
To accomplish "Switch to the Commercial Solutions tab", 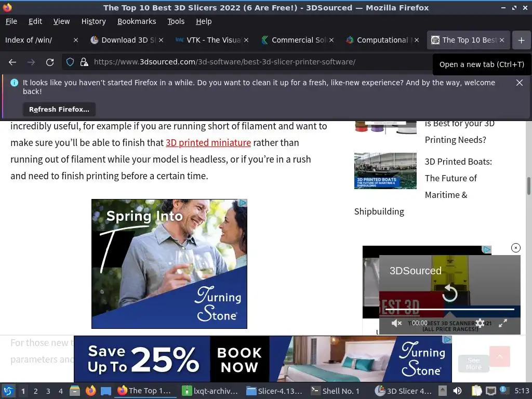I will pos(294,40).
